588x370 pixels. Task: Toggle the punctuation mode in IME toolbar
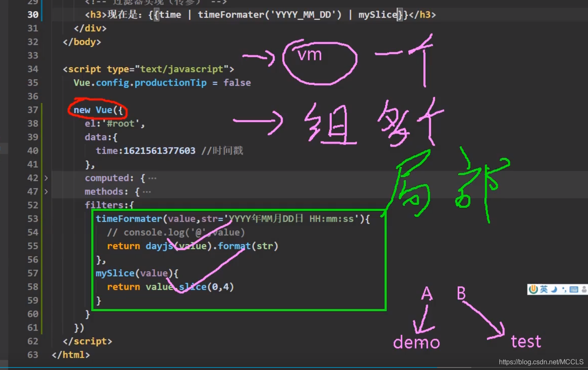click(564, 289)
